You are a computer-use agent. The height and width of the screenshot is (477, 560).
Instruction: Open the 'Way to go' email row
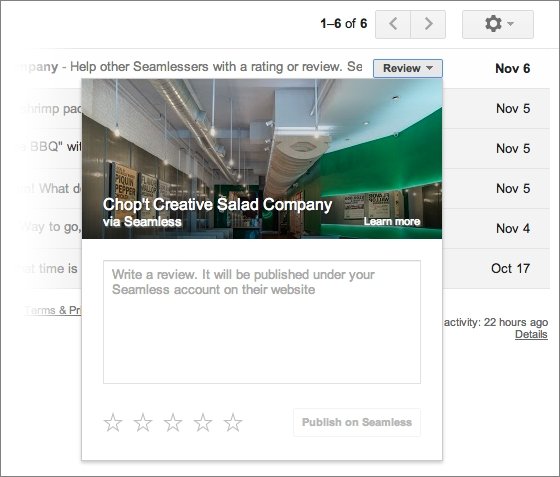click(51, 227)
